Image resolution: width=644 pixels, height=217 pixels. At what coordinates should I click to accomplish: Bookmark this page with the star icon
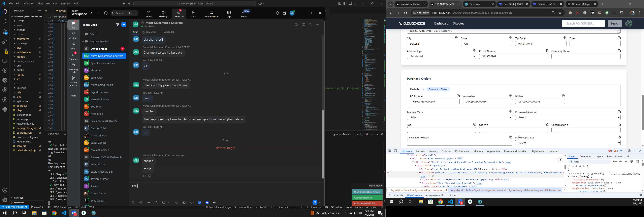(560, 13)
